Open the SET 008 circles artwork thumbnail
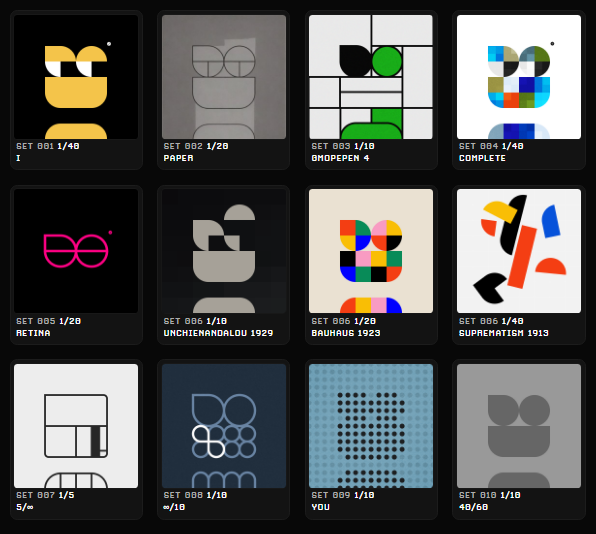Screen dimensions: 596x534 coord(224,426)
